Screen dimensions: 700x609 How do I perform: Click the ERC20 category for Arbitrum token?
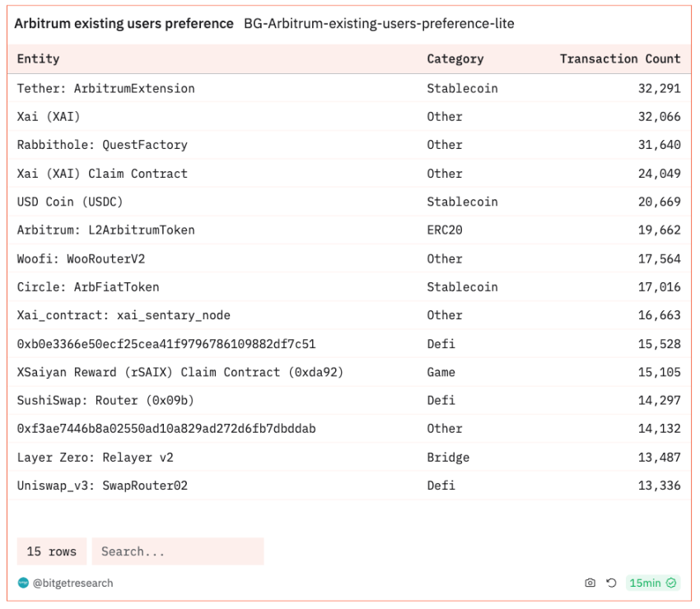pyautogui.click(x=445, y=230)
